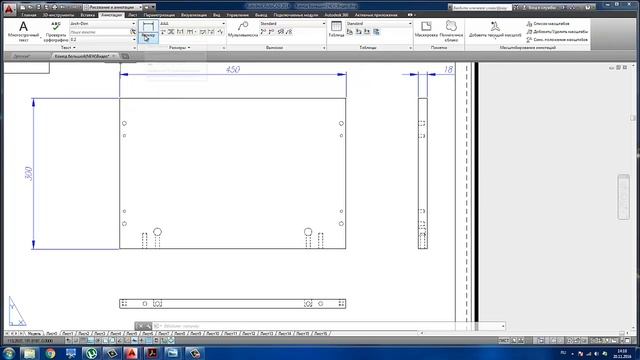Click the last leader icon under Standard

[x=289, y=31]
